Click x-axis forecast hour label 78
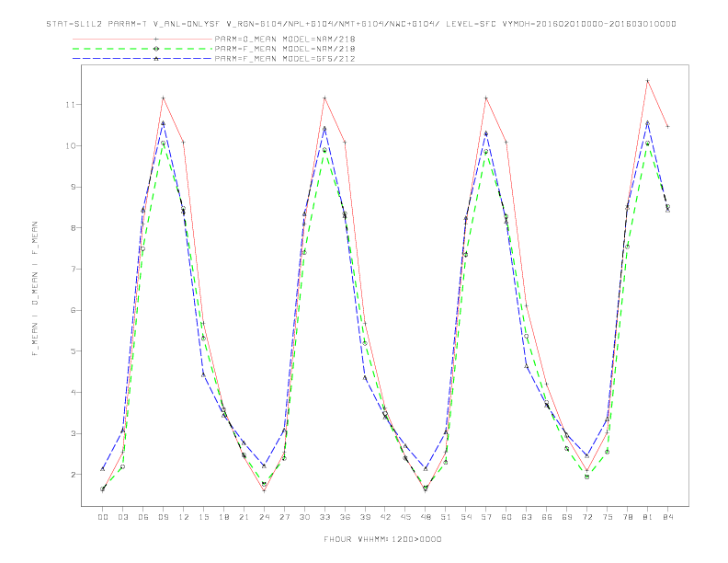This screenshot has height=563, width=728. 627,517
